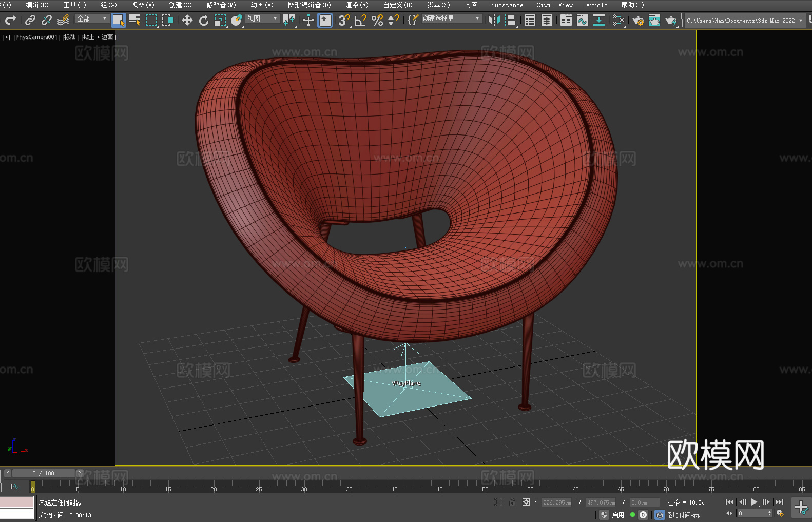The height and width of the screenshot is (522, 812).
Task: Click the Edit Named Selection Sets icon
Action: 413,20
